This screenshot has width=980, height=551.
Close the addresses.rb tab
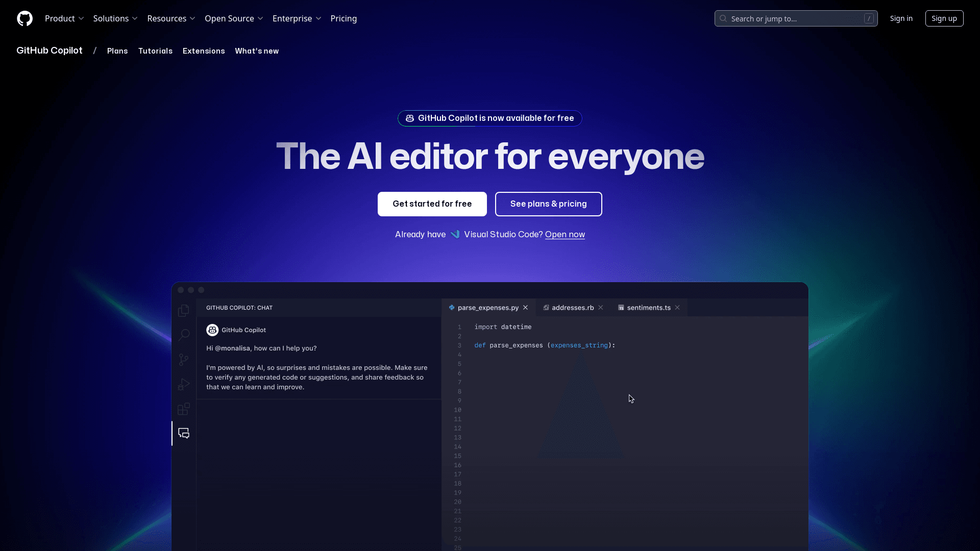[x=601, y=308]
